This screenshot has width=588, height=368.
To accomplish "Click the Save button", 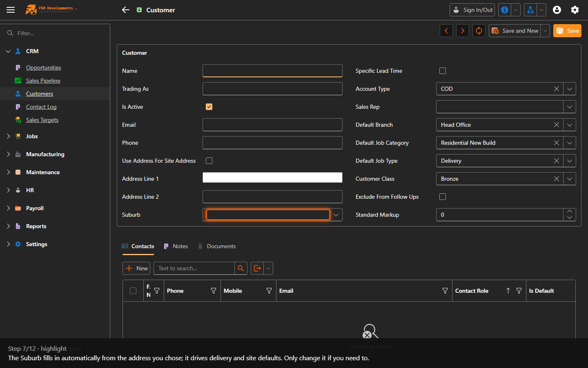I will 567,31.
